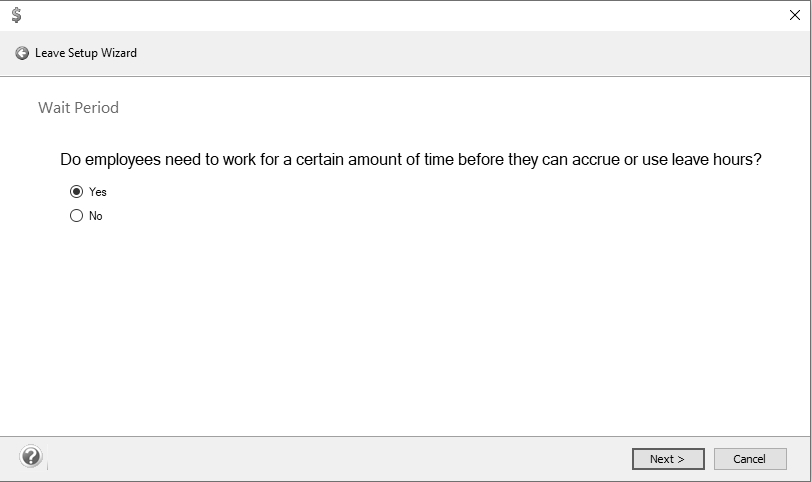Click the word "employees" in the question
The height and width of the screenshot is (482, 812).
[x=123, y=159]
